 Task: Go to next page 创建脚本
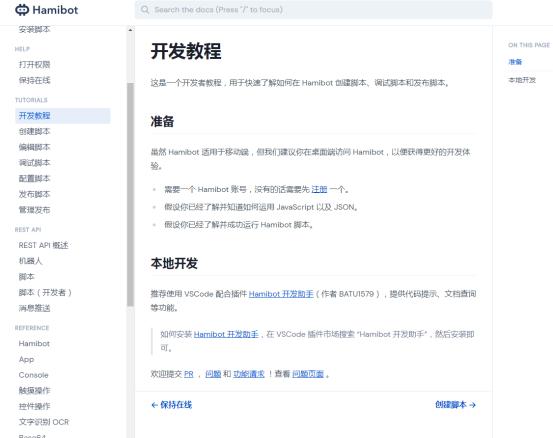click(455, 404)
